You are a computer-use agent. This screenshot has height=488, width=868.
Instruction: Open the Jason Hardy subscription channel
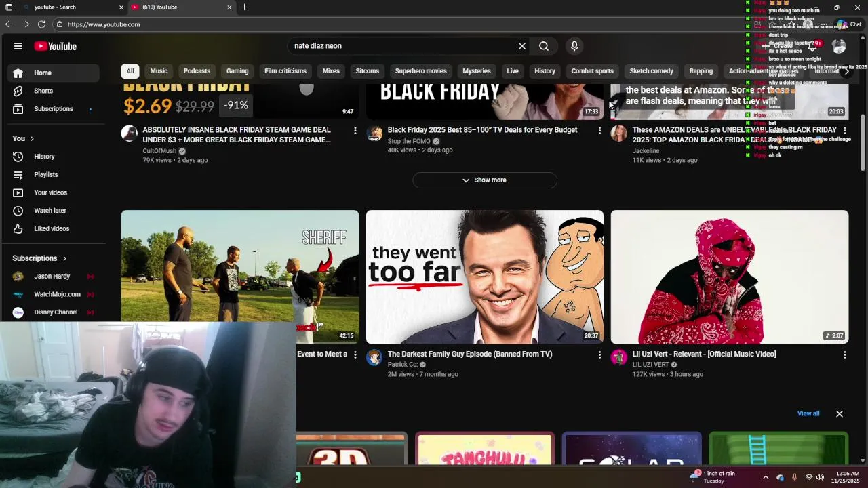click(x=54, y=277)
